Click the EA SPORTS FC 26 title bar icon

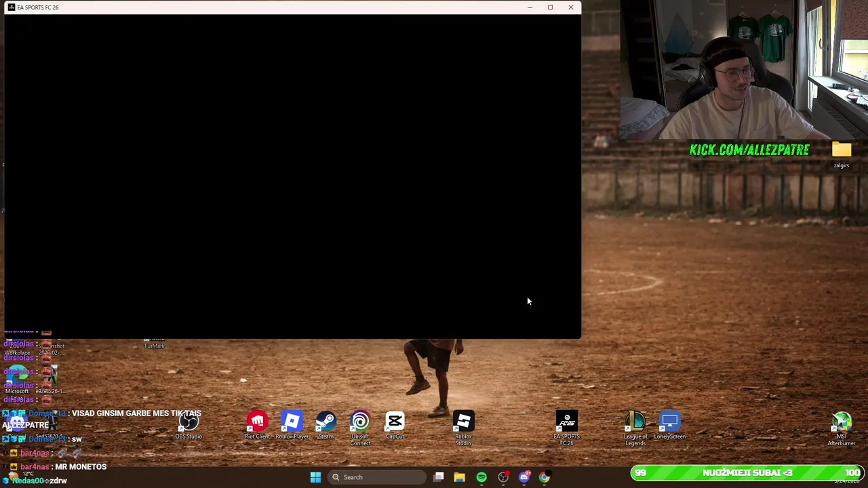coord(12,7)
